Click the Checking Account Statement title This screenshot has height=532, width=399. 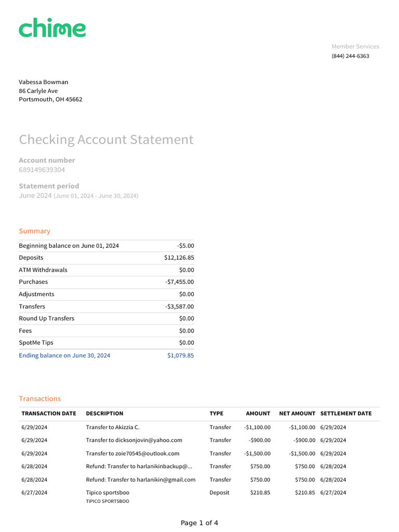tap(106, 140)
